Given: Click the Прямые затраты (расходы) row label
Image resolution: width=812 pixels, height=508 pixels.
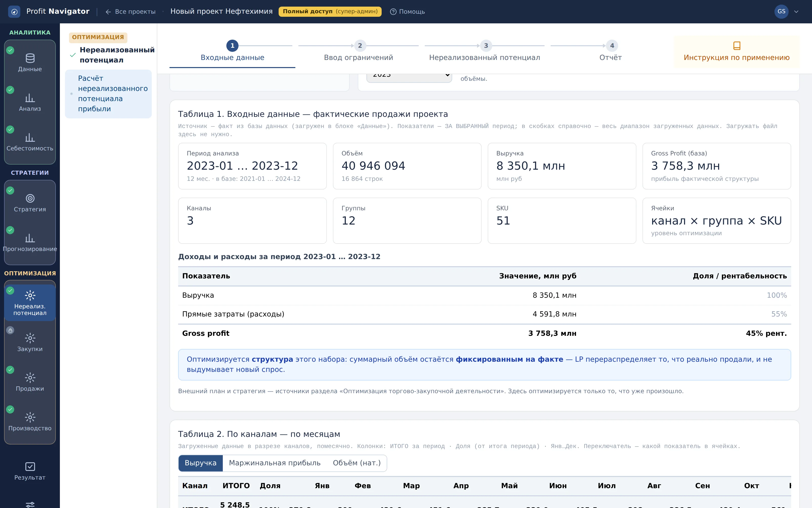Looking at the screenshot, I should coord(233,314).
